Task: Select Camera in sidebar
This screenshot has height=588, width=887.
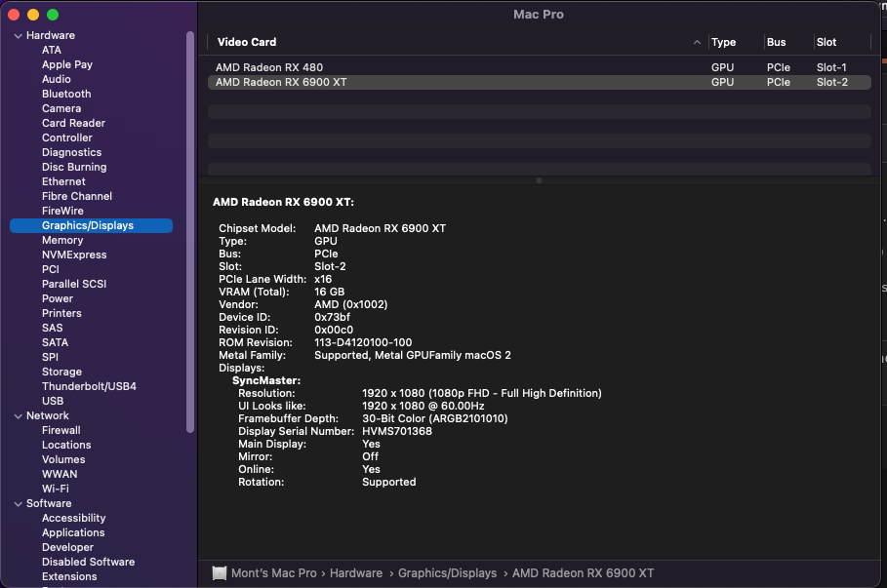Action: [x=61, y=108]
